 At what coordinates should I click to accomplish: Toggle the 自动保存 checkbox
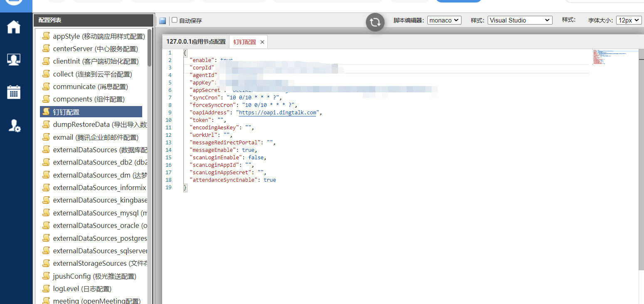(x=175, y=20)
